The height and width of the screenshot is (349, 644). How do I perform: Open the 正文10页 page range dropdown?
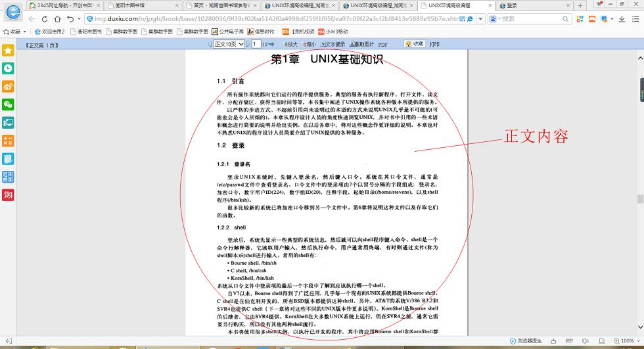point(229,44)
